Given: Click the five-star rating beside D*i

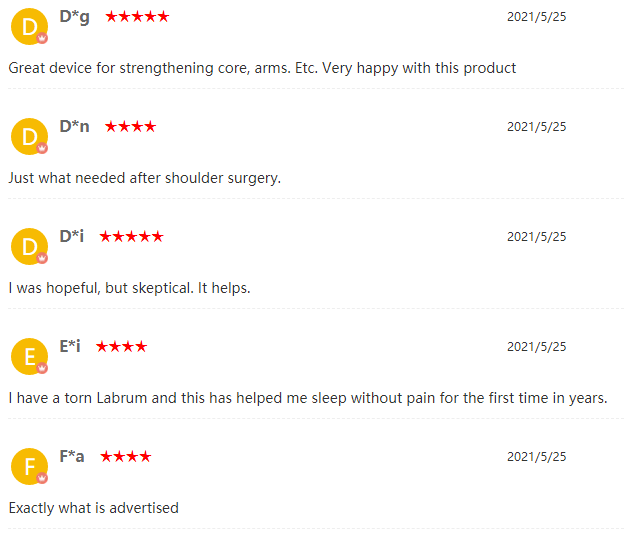Looking at the screenshot, I should 131,237.
